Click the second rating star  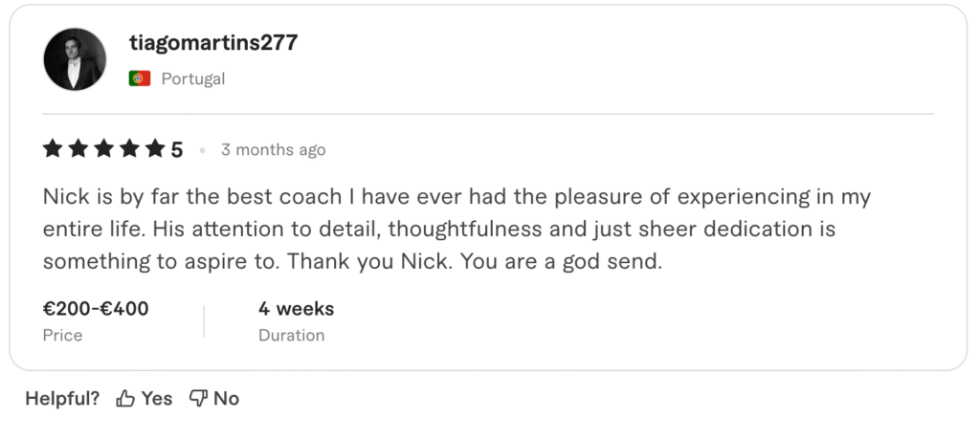(x=78, y=148)
